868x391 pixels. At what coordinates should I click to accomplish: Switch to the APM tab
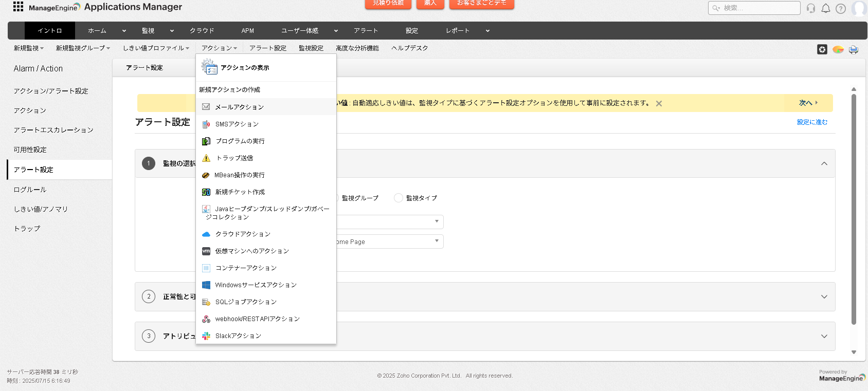pyautogui.click(x=248, y=31)
